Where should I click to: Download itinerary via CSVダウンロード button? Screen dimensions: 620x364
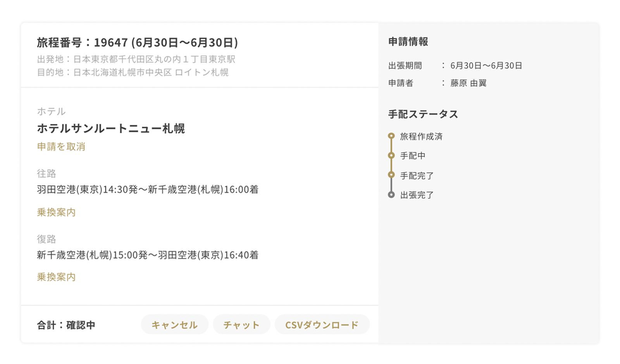pos(322,325)
